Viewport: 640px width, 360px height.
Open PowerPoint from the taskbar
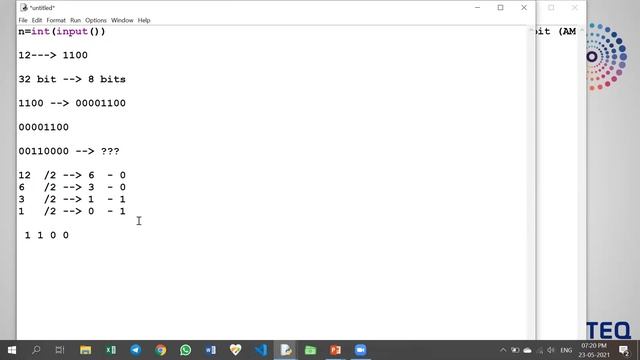(x=336, y=350)
